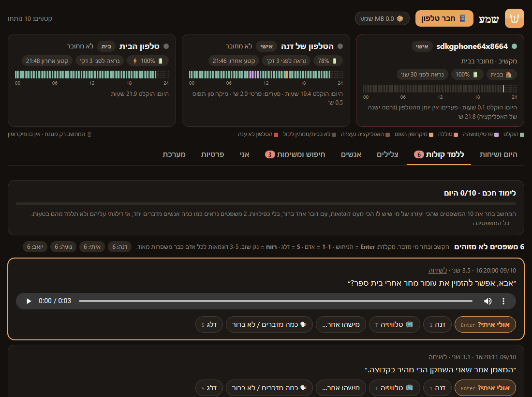Click the דנה: 6 counter chip
The height and width of the screenshot is (397, 532).
coord(120,247)
